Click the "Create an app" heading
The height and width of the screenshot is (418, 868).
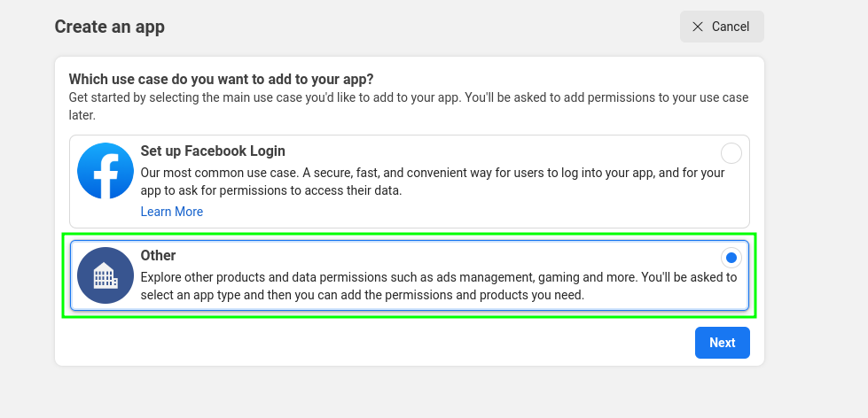pos(110,27)
